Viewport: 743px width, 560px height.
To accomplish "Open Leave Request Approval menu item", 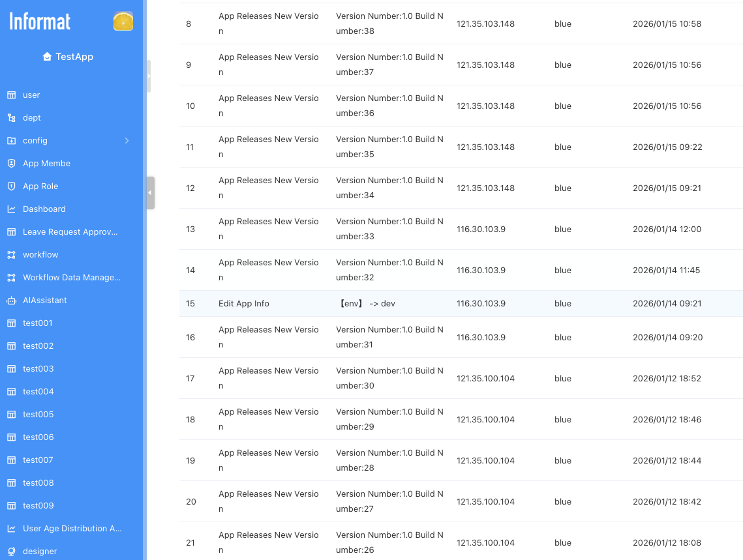I will [x=70, y=232].
